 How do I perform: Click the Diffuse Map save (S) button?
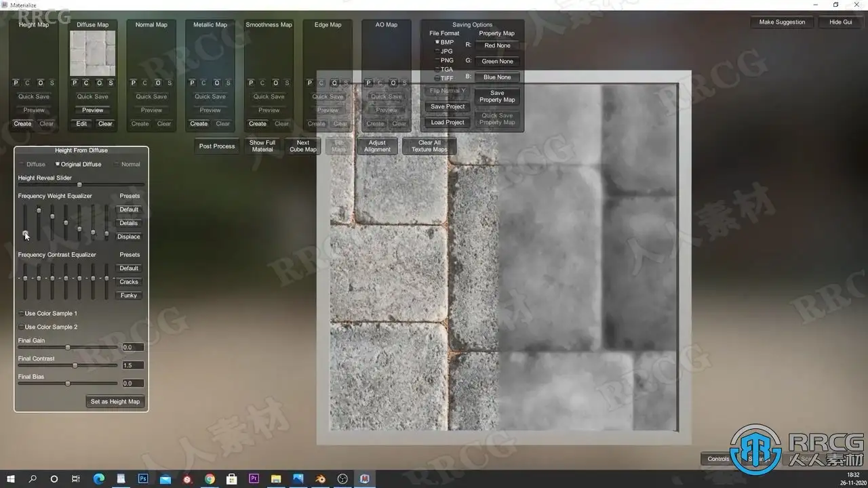coord(111,83)
